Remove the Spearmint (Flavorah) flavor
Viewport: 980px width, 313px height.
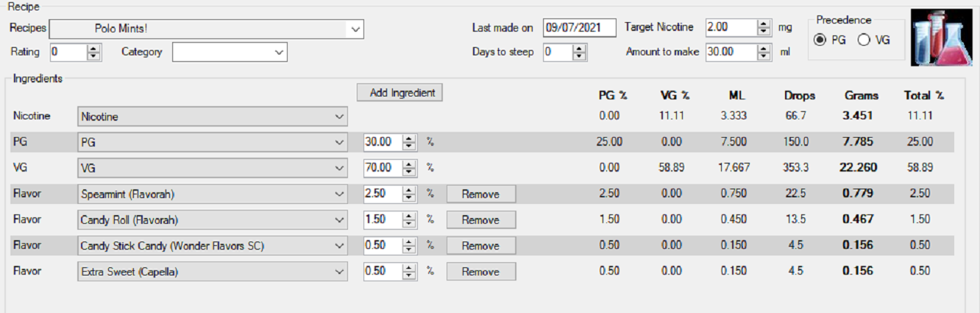[481, 194]
